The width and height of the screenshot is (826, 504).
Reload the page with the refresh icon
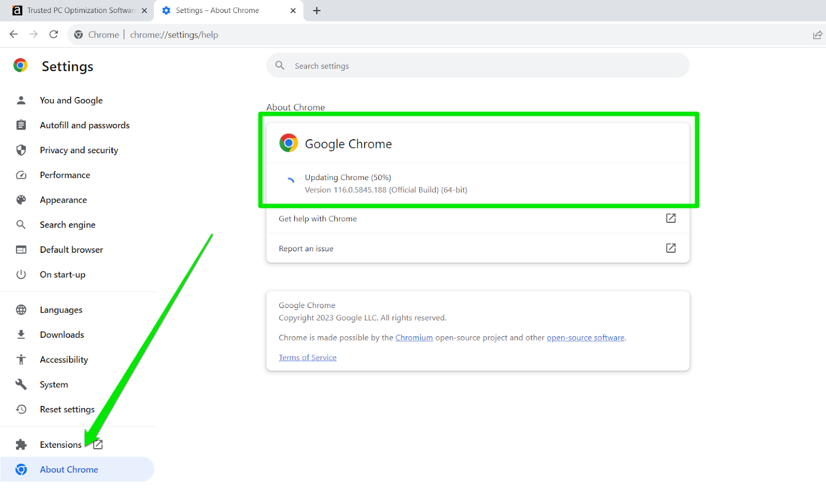tap(54, 35)
